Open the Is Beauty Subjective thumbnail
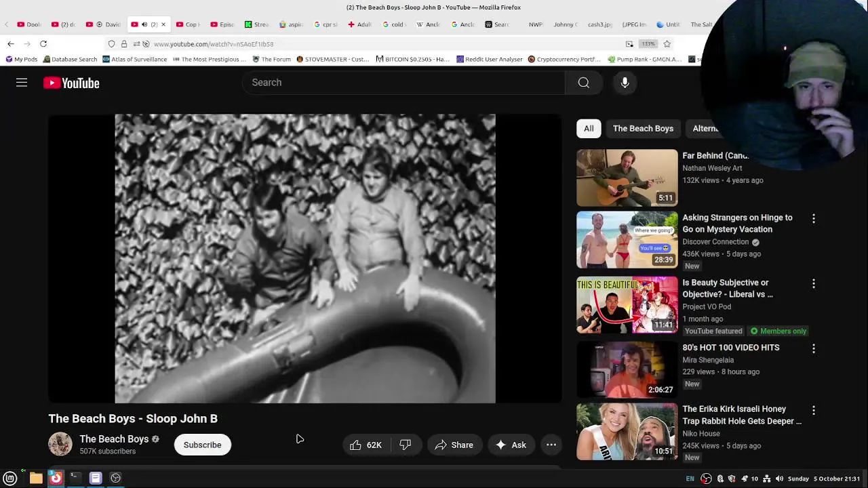This screenshot has height=488, width=868. [x=627, y=305]
